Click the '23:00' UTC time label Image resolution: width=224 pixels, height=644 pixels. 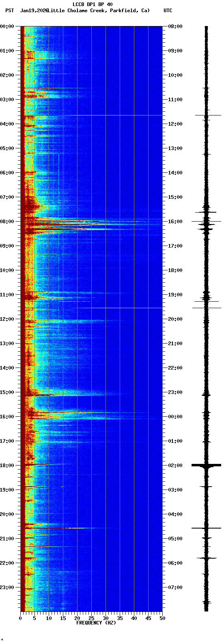tap(175, 392)
